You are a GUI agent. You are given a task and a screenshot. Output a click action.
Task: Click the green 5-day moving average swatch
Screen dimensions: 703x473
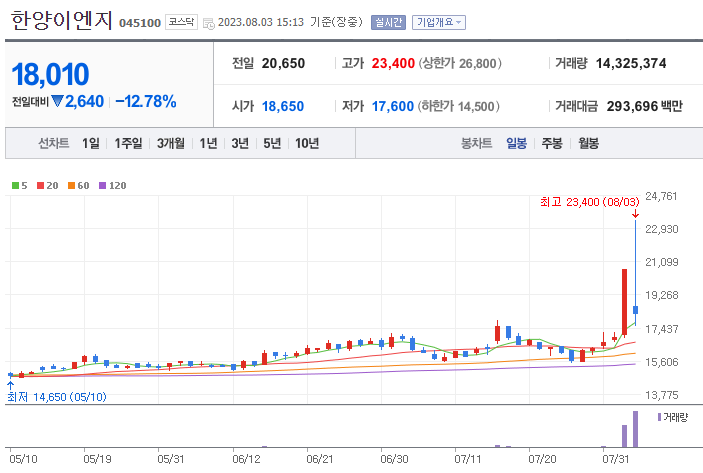click(x=15, y=186)
